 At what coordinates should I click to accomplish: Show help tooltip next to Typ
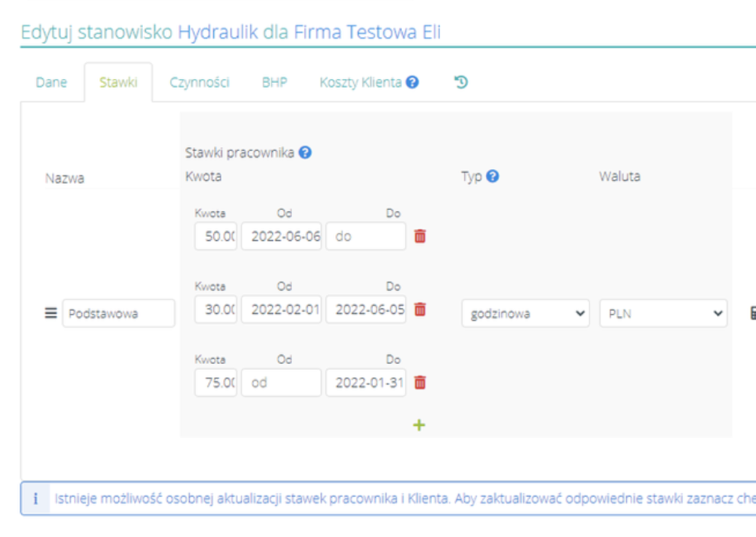(493, 176)
